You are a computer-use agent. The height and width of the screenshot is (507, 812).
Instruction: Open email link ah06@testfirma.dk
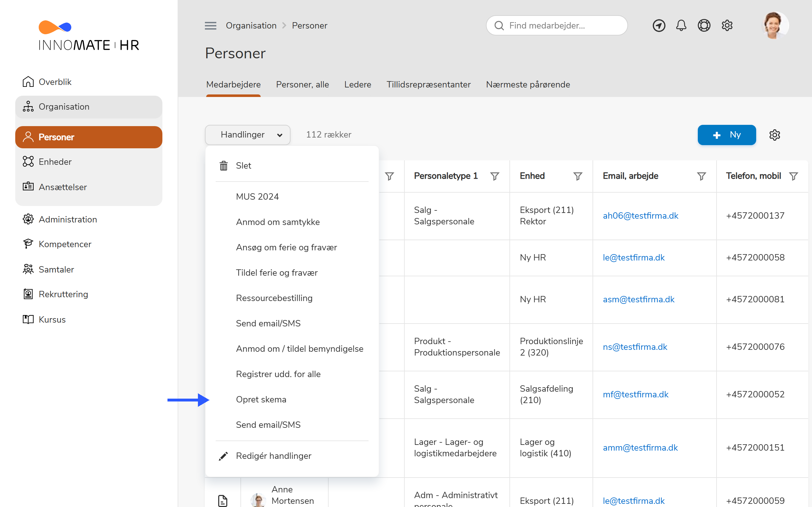click(x=640, y=215)
